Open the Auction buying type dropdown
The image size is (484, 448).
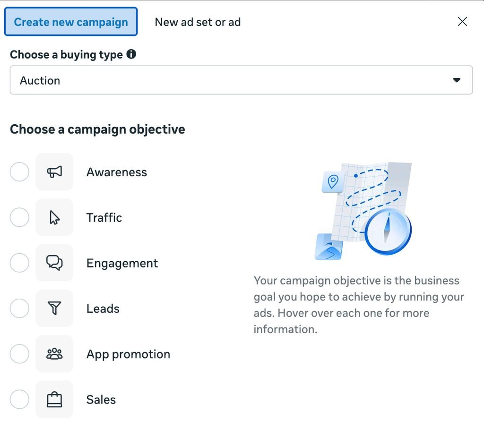pyautogui.click(x=242, y=80)
